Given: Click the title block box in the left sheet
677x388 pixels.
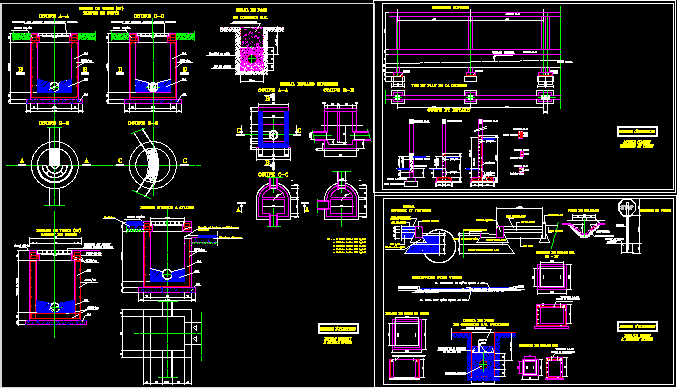Looking at the screenshot, I should point(338,329).
